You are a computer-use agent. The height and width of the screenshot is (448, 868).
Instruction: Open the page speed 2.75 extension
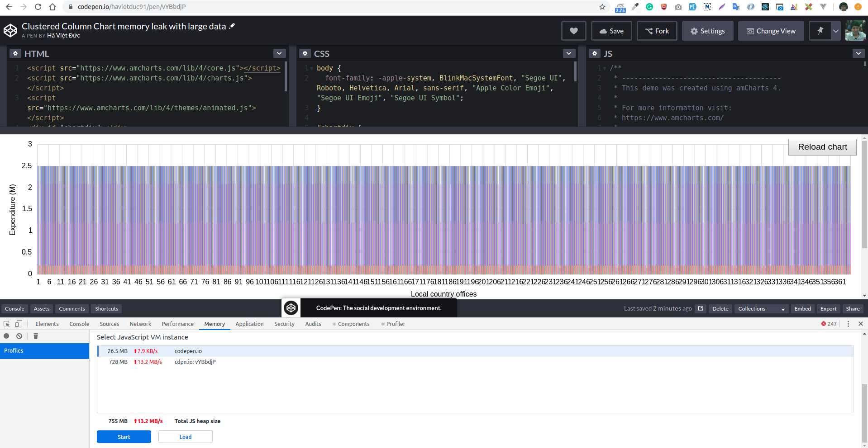620,7
